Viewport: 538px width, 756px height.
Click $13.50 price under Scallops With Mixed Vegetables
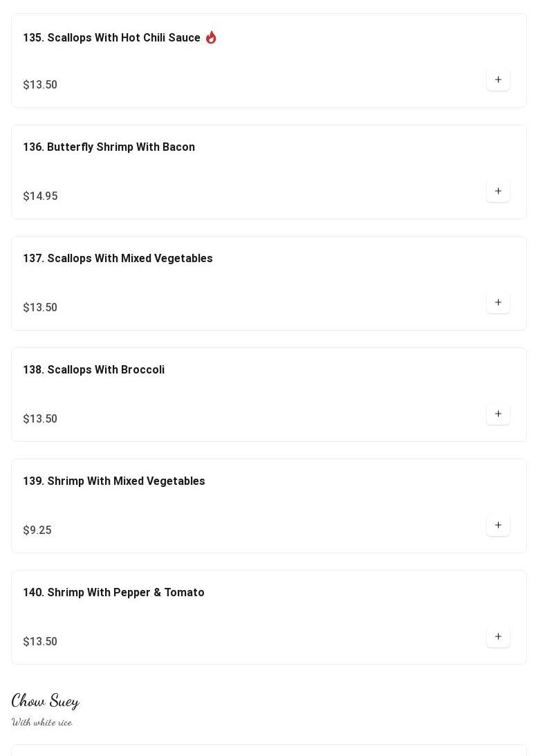point(40,307)
